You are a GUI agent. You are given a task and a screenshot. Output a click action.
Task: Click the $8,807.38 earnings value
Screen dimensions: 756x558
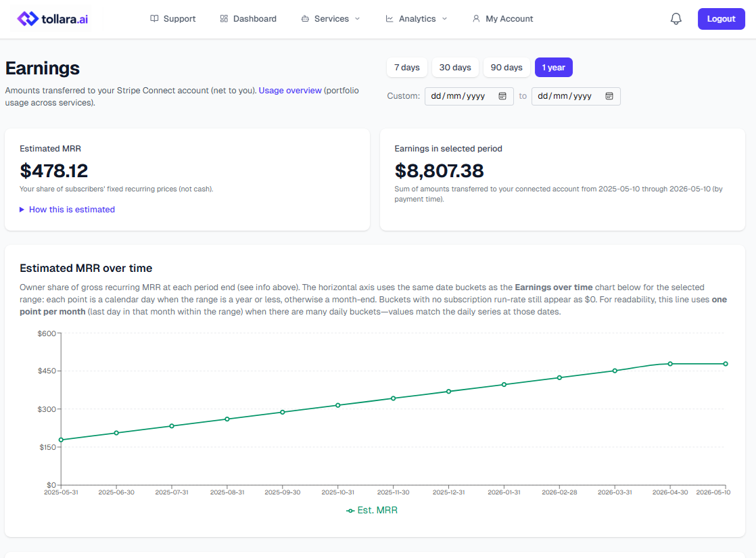coord(440,170)
